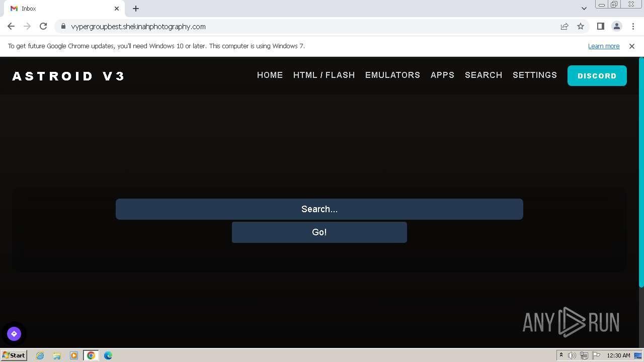Open SETTINGS menu item
644x362 pixels.
[535, 75]
